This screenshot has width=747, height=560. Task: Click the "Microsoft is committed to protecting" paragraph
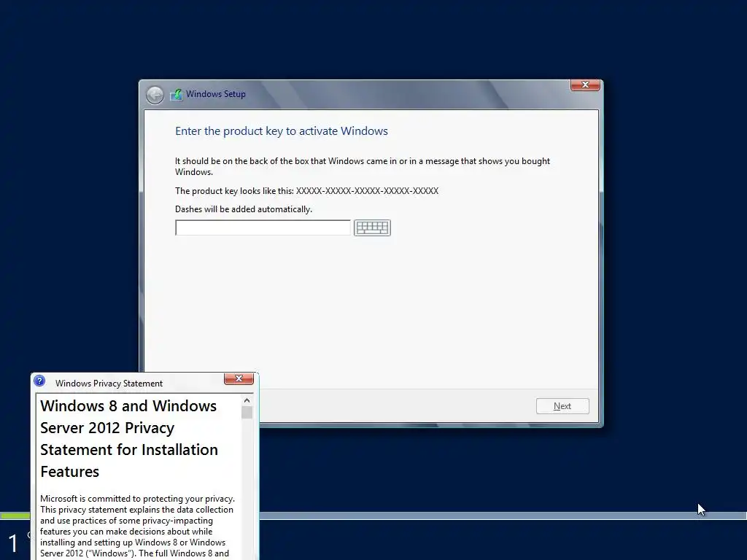click(138, 526)
